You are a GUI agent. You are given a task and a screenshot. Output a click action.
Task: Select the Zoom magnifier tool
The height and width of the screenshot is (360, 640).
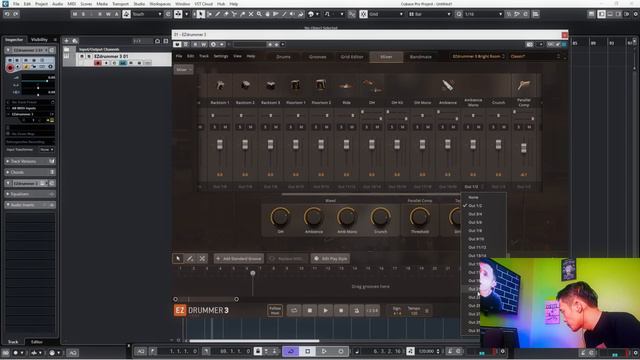pyautogui.click(x=259, y=14)
